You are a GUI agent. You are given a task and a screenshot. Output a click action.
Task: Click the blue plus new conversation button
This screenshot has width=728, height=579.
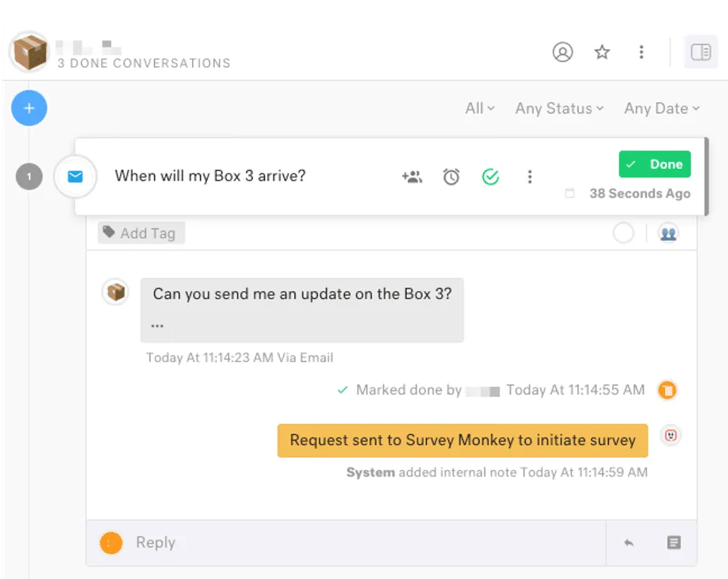(29, 108)
